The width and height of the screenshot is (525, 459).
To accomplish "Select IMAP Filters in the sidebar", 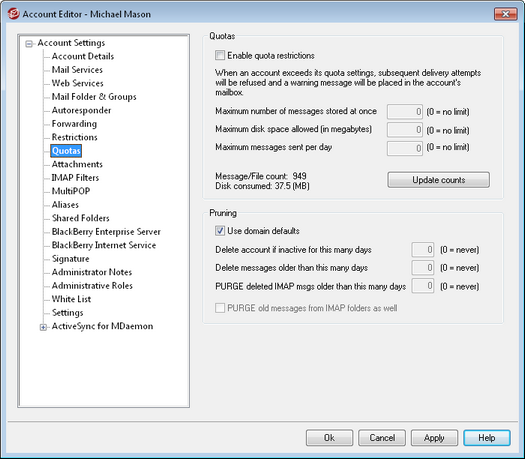I will 75,178.
